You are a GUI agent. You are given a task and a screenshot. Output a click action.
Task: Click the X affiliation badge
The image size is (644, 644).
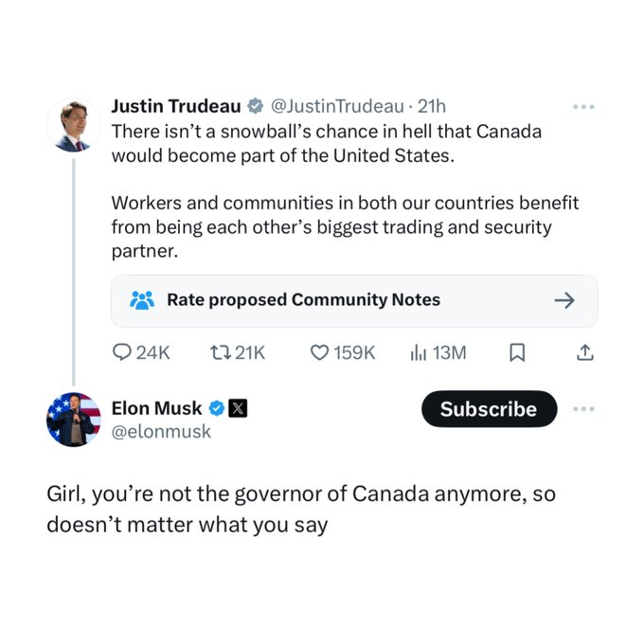click(x=239, y=408)
